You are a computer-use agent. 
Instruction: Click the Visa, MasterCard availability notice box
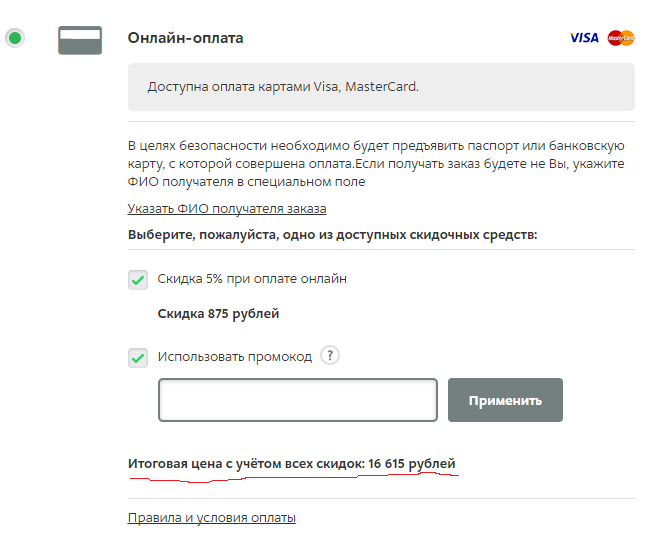pos(381,87)
